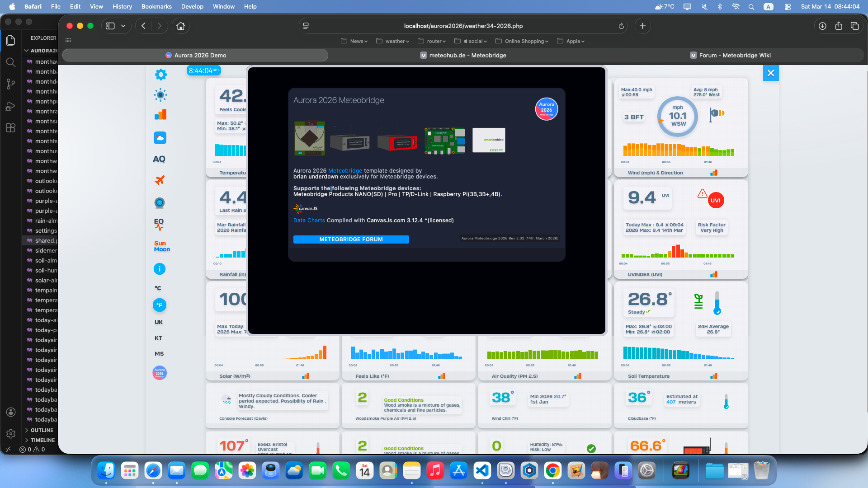Viewport: 868px width, 488px height.
Task: Open the Bookmarks menu in menu bar
Action: 156,6
